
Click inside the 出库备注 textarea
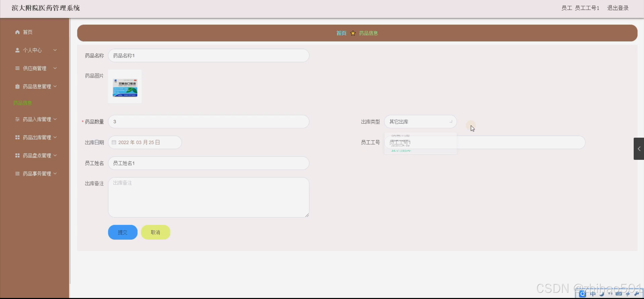click(x=209, y=197)
